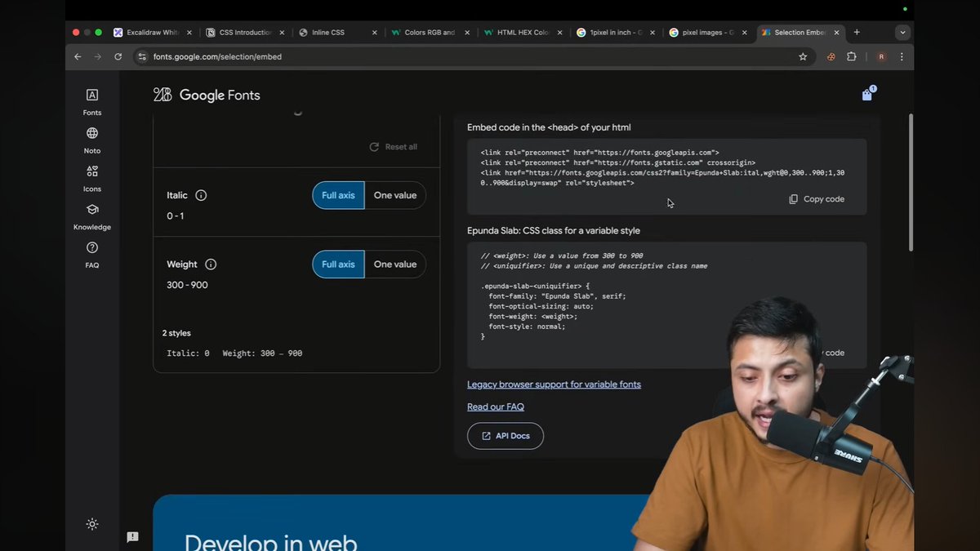Select Full axis for Weight

(x=338, y=264)
